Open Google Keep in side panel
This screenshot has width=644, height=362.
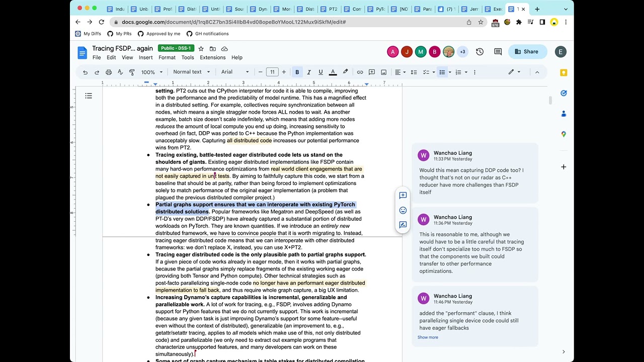pyautogui.click(x=563, y=72)
